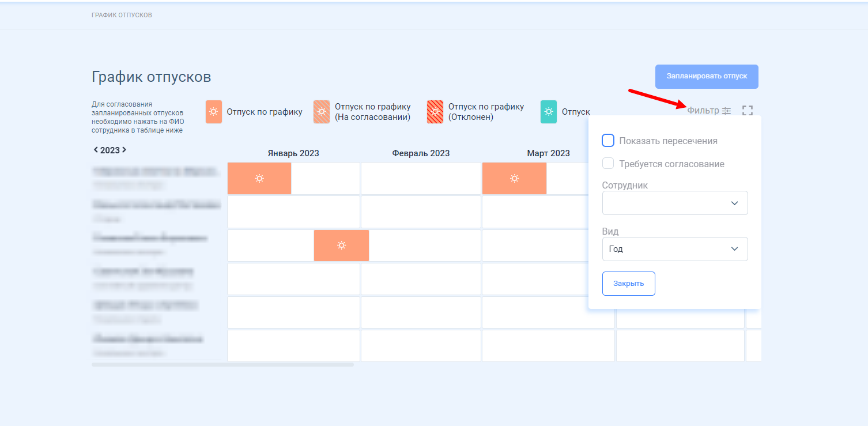Image resolution: width=868 pixels, height=426 pixels.
Task: Go to previous year before 2023
Action: 96,150
